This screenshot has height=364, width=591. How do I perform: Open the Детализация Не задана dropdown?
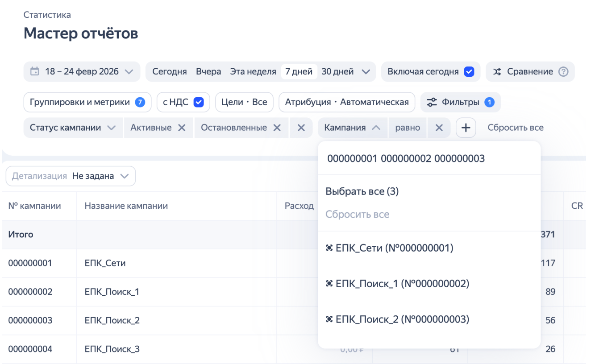(x=71, y=176)
